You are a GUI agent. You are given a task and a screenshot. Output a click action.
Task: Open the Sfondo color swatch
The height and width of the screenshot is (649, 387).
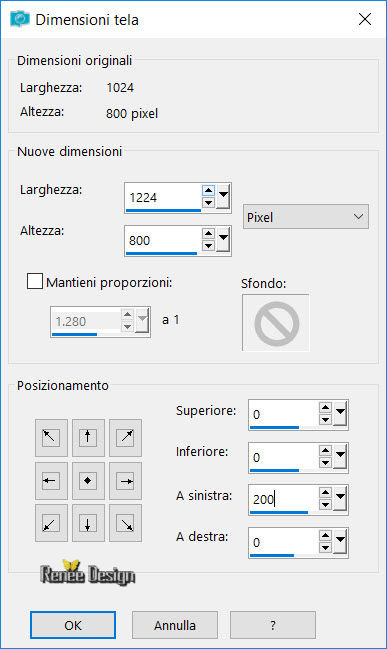[276, 322]
